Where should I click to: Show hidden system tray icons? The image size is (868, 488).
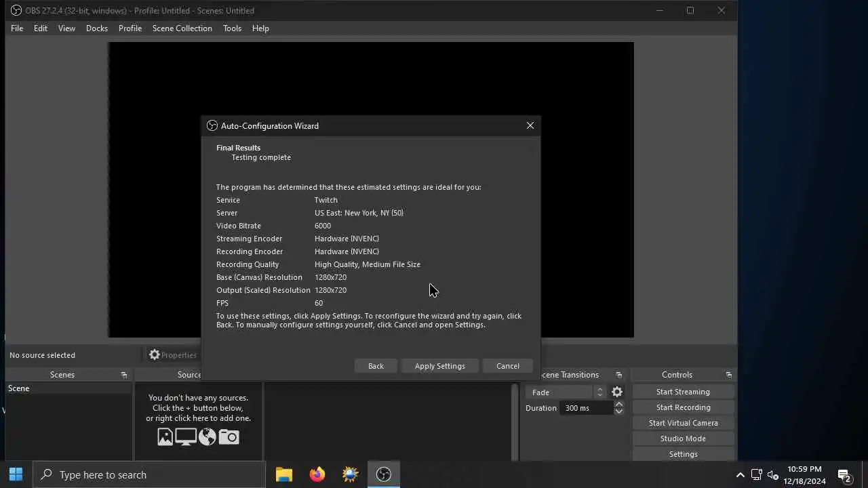pyautogui.click(x=740, y=475)
